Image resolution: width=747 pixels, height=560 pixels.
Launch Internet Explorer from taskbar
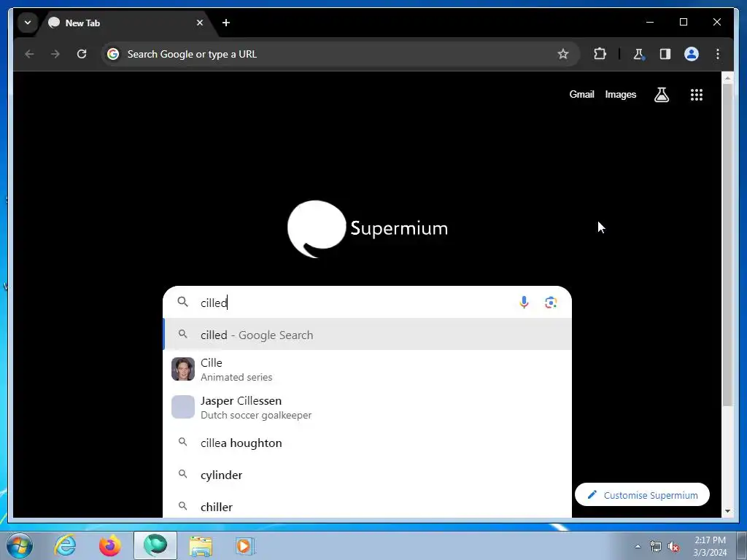pos(65,545)
